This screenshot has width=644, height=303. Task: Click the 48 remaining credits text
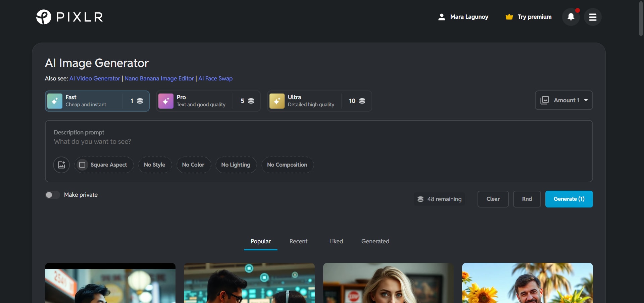444,199
